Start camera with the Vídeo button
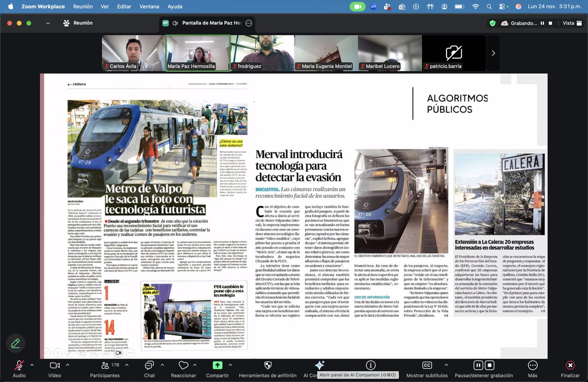This screenshot has width=588, height=382. [54, 365]
